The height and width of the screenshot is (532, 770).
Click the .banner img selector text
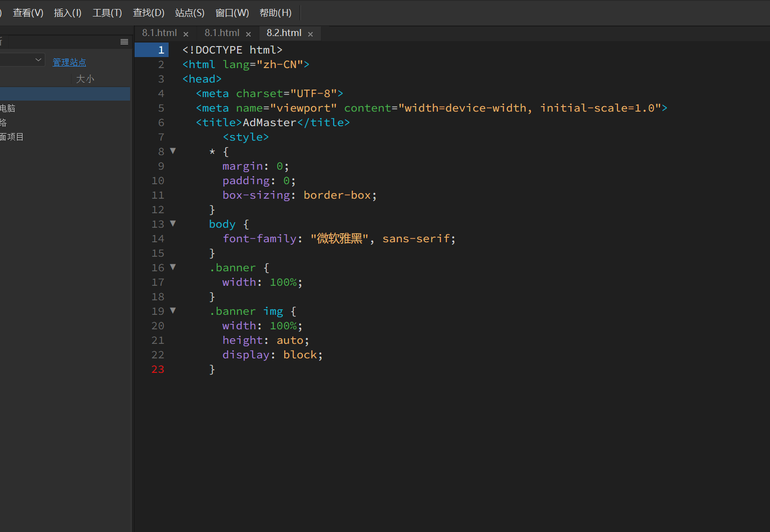click(246, 311)
